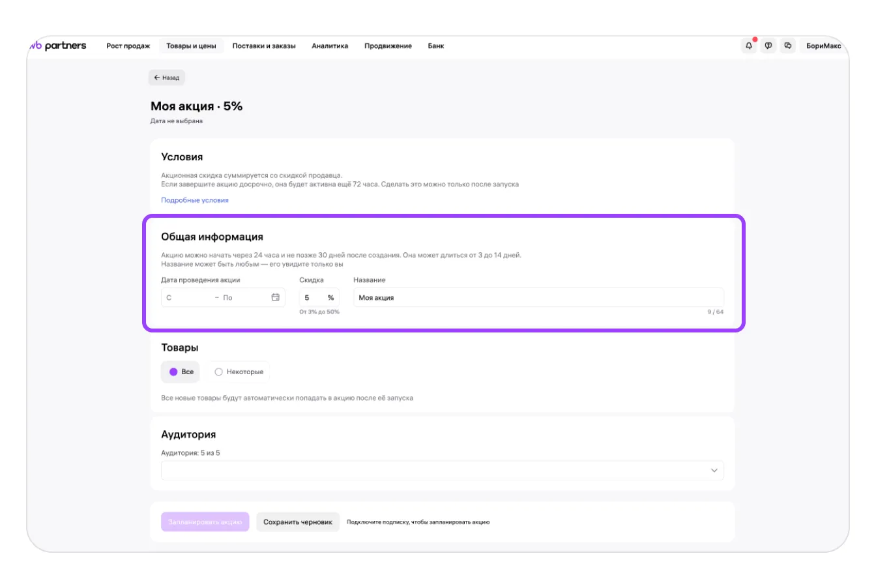Open the "Товары и цены" menu
Image resolution: width=876 pixels, height=588 pixels.
tap(191, 46)
